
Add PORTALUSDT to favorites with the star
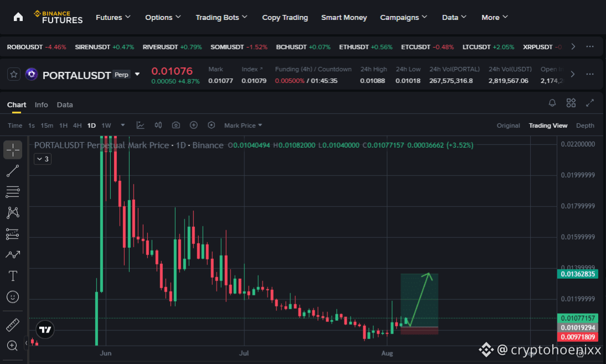click(x=13, y=75)
